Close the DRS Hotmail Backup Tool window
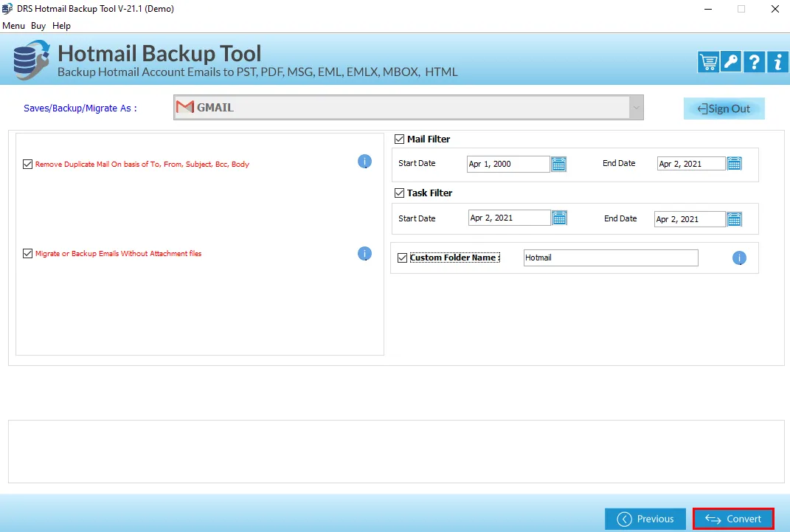The height and width of the screenshot is (532, 790). [x=775, y=9]
